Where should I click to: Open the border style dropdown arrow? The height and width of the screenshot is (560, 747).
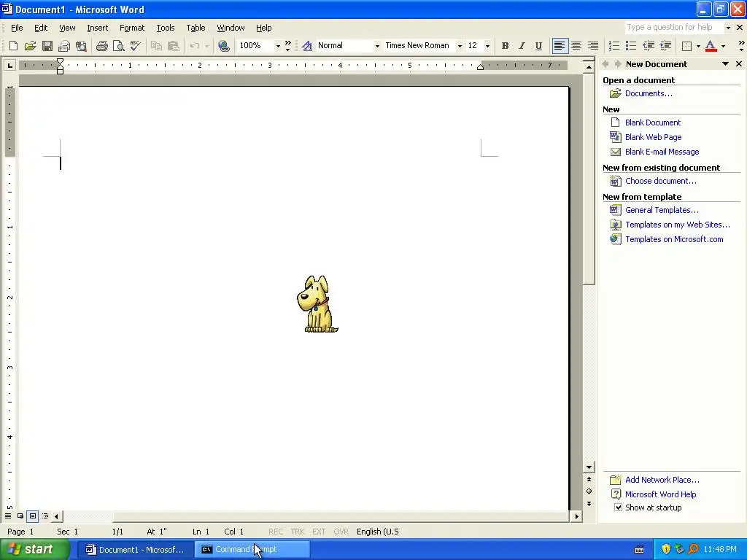(x=698, y=46)
